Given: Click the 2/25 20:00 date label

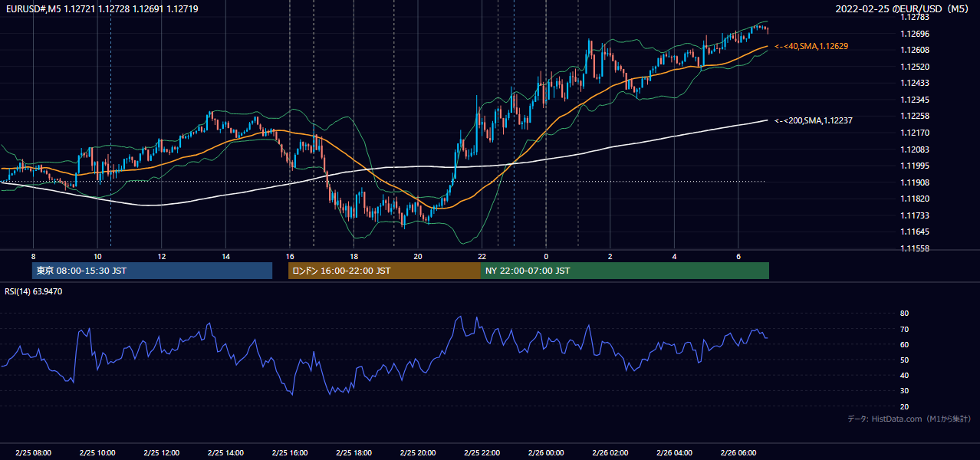Looking at the screenshot, I should tap(418, 452).
